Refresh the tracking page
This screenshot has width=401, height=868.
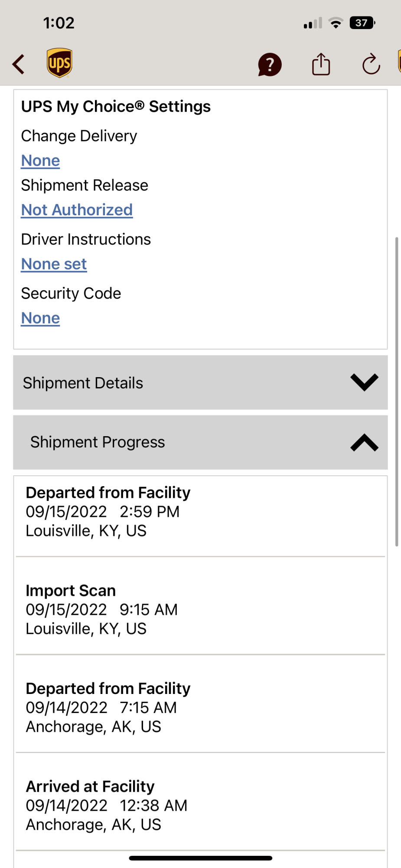[x=371, y=65]
